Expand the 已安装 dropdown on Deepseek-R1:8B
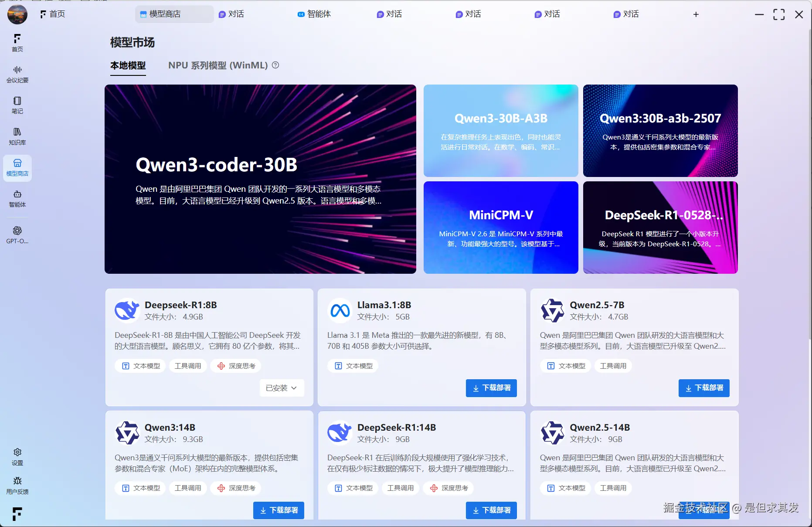 [282, 388]
